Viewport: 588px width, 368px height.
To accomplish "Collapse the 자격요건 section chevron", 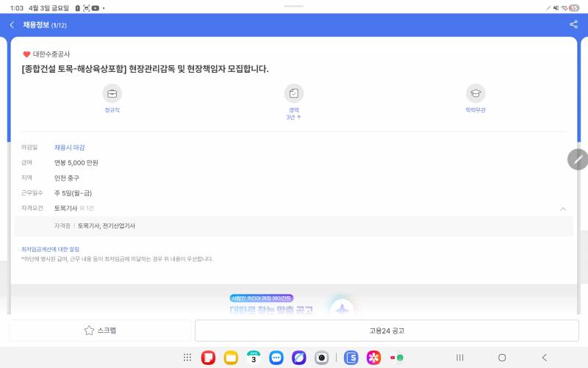I will point(563,209).
